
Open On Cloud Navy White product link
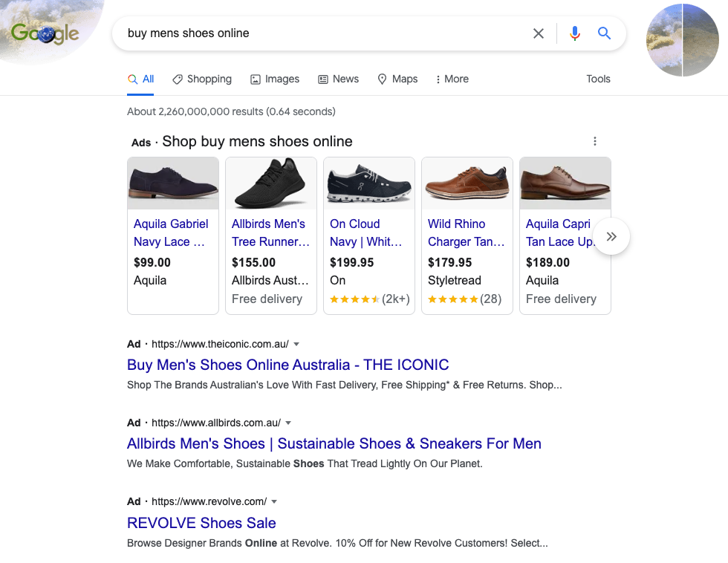point(365,232)
